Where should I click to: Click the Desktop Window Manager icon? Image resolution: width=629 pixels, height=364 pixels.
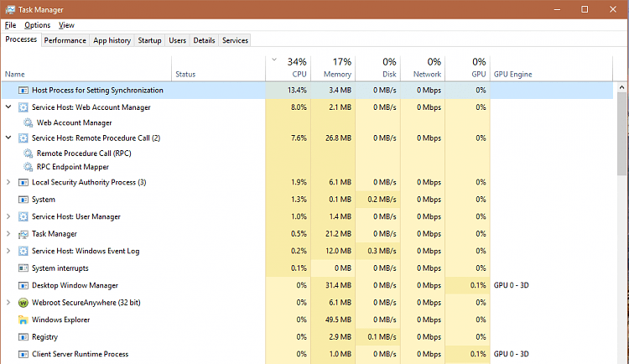pyautogui.click(x=23, y=285)
